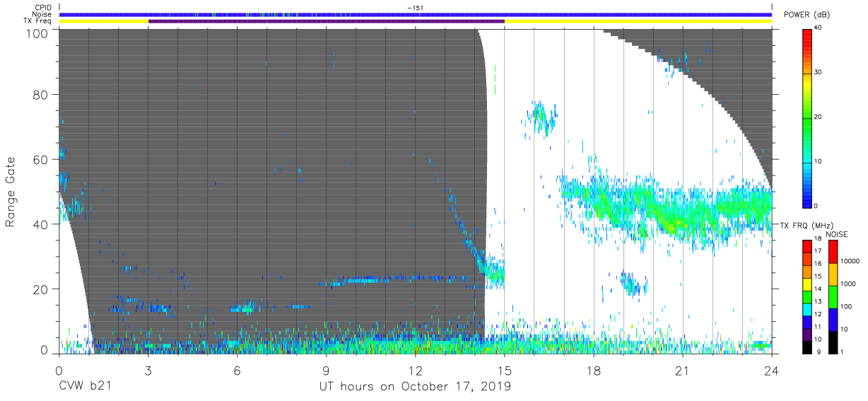Click the '18' hour tick on time axis
The width and height of the screenshot is (868, 401).
594,369
